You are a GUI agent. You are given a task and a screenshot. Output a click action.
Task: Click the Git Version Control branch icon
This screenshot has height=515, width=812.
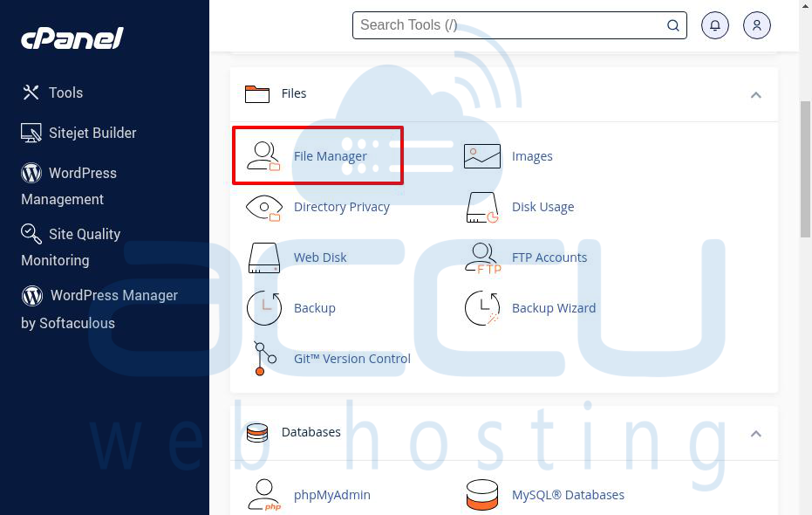(264, 359)
